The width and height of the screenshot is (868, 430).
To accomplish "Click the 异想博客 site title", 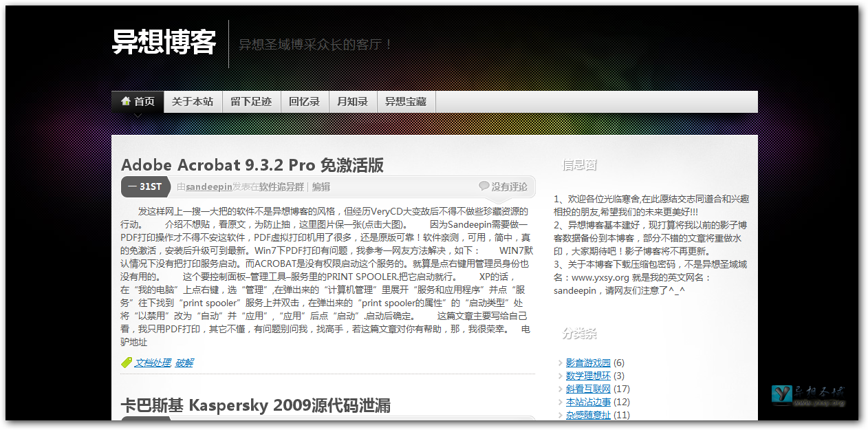I will pyautogui.click(x=164, y=43).
